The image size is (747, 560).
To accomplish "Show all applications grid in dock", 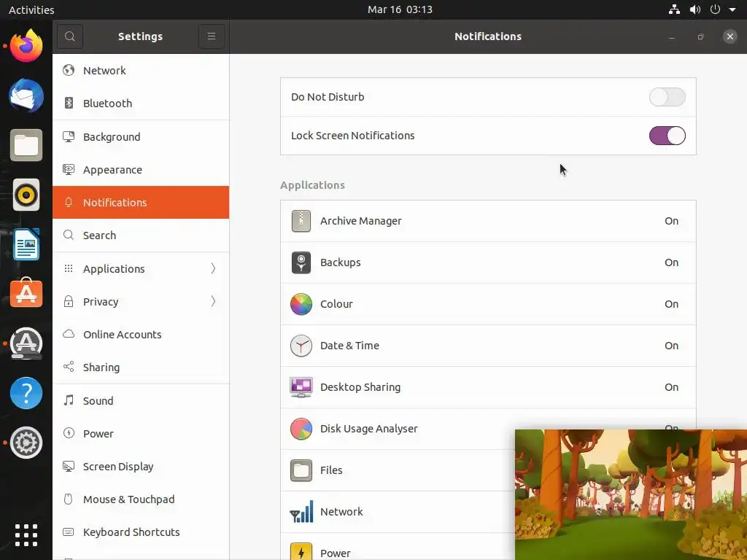I will click(x=26, y=535).
